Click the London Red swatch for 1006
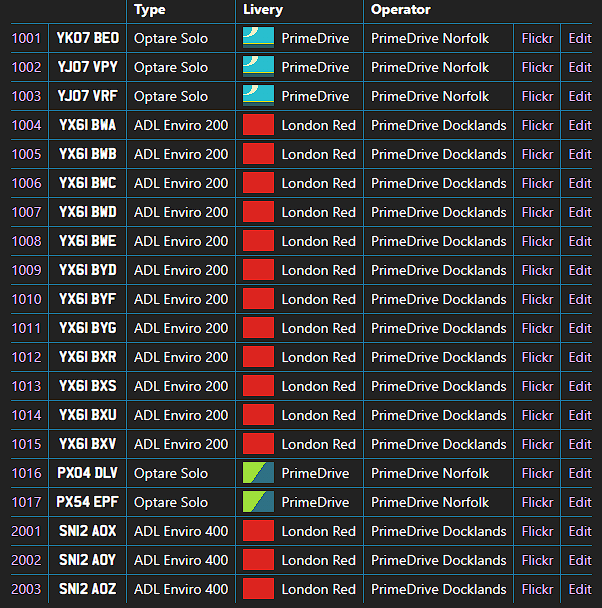 tap(258, 183)
